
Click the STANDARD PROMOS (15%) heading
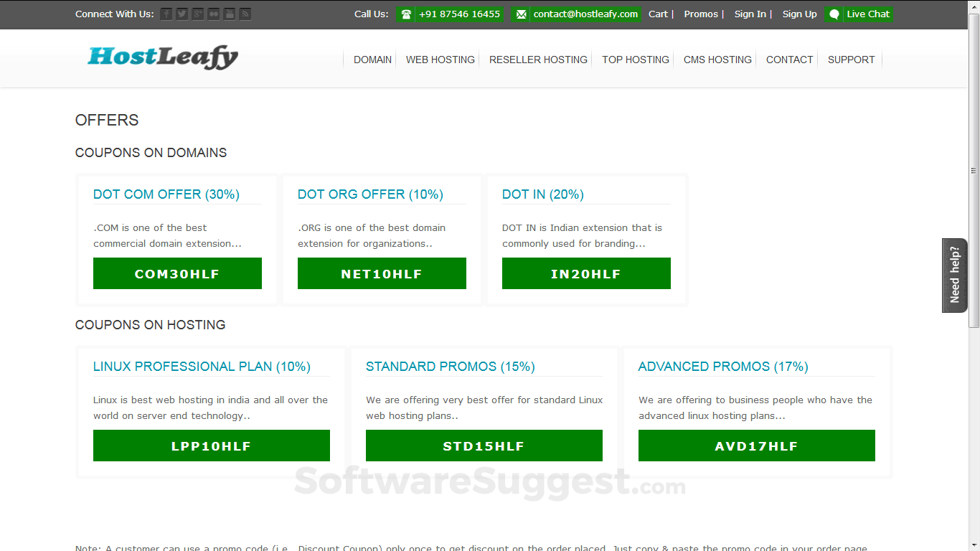point(451,367)
